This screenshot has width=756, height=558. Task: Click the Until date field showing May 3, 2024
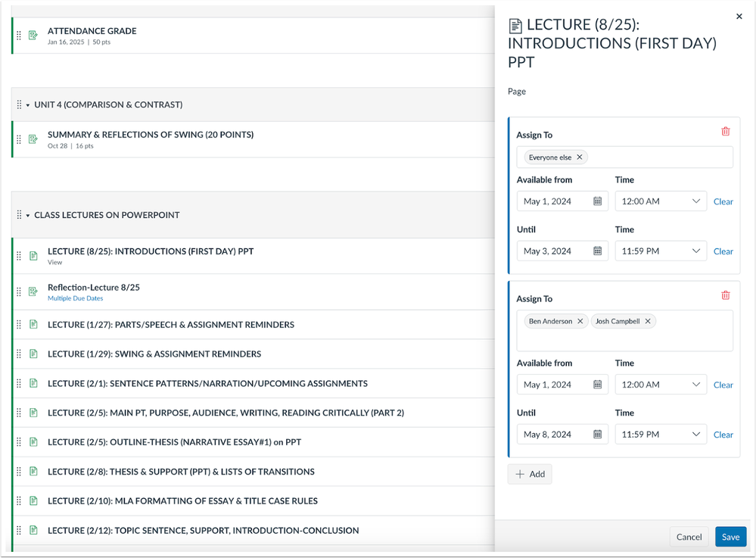562,251
